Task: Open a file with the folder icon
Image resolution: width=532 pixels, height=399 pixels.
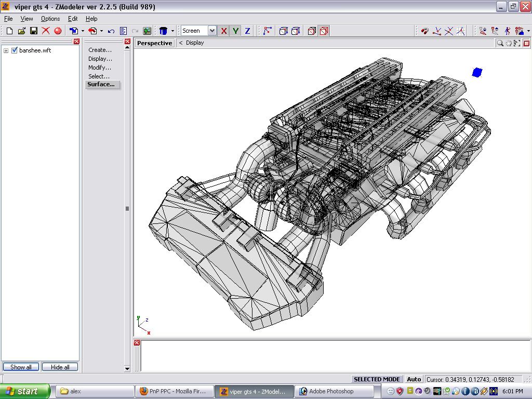Action: [x=21, y=31]
